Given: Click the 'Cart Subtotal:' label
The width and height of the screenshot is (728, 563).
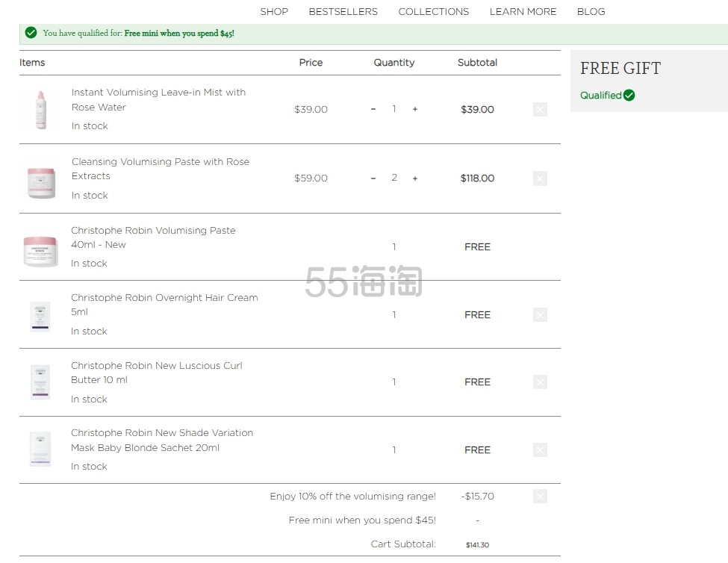Looking at the screenshot, I should 403,544.
